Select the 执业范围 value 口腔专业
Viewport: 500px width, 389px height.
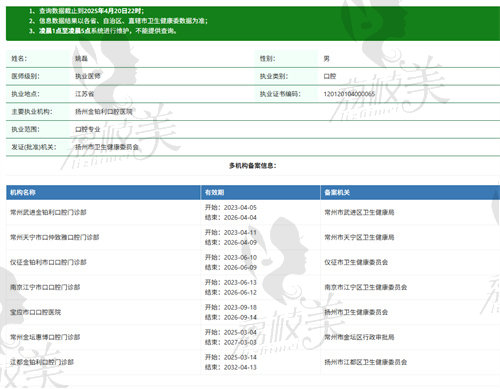coord(88,129)
